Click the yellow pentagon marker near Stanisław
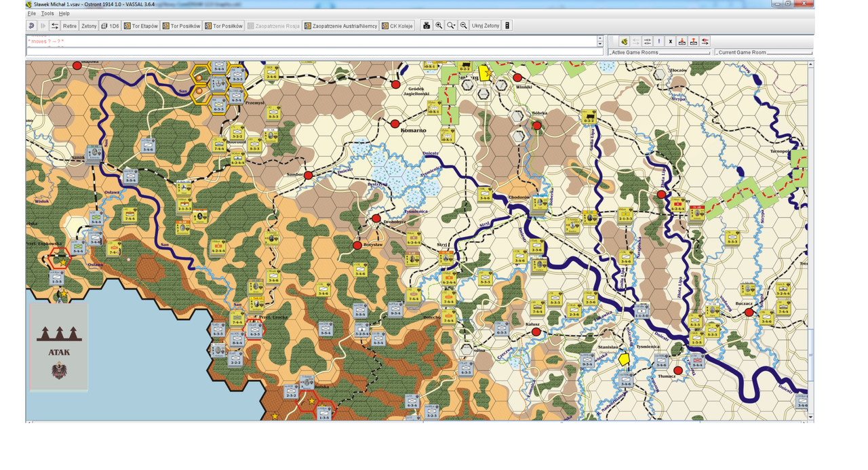This screenshot has width=868, height=470. [624, 359]
